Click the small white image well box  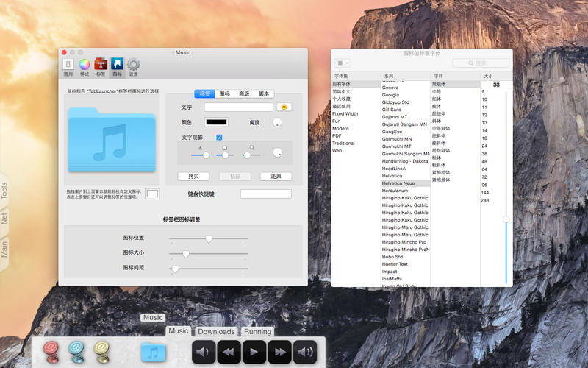152,194
